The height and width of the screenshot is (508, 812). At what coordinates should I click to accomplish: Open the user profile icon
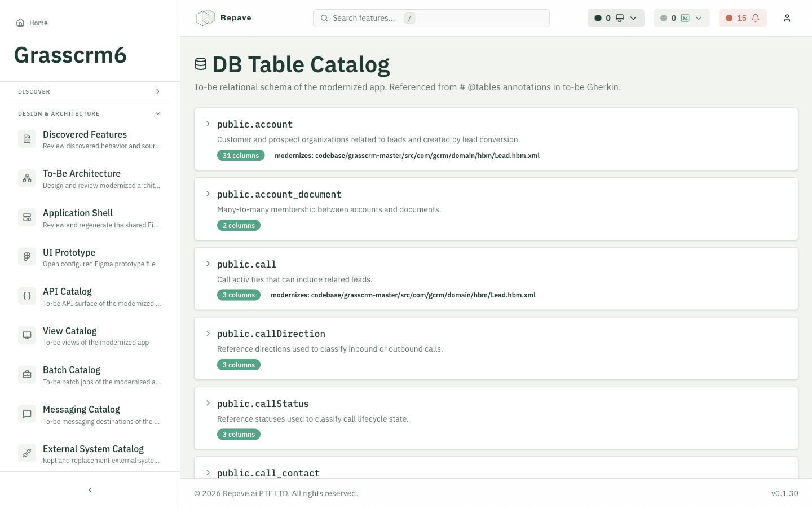787,18
